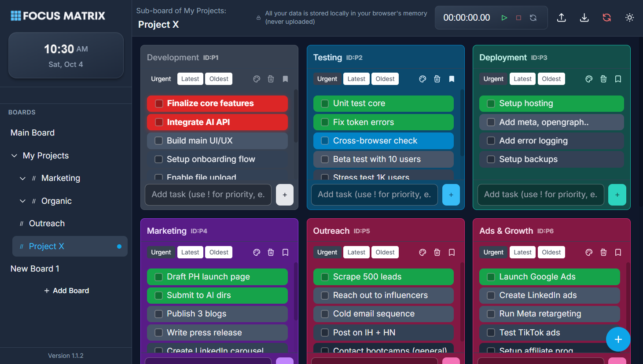Sort the Development list by Latest
This screenshot has width=643, height=364.
(190, 79)
